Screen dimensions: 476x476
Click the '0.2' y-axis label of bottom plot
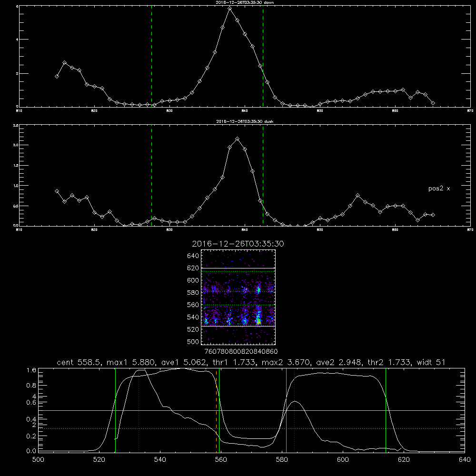32,436
